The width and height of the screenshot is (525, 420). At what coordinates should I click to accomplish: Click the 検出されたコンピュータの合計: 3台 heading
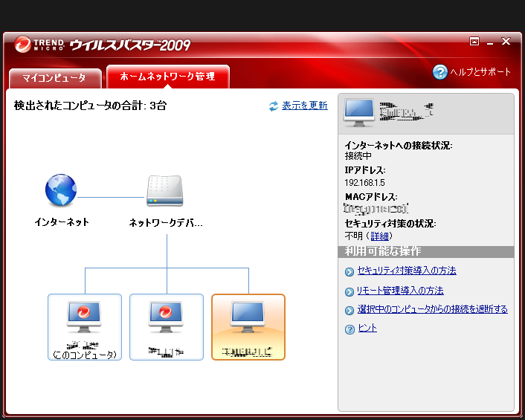90,106
